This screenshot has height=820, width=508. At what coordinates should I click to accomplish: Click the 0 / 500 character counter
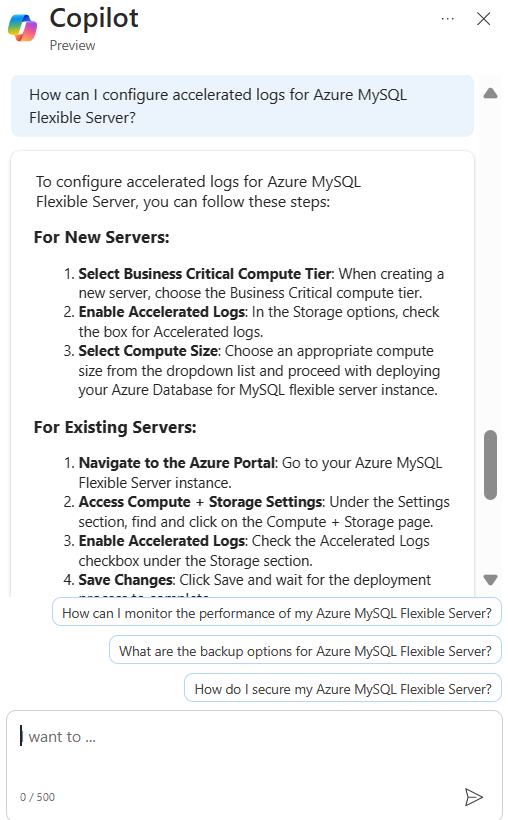[x=37, y=797]
